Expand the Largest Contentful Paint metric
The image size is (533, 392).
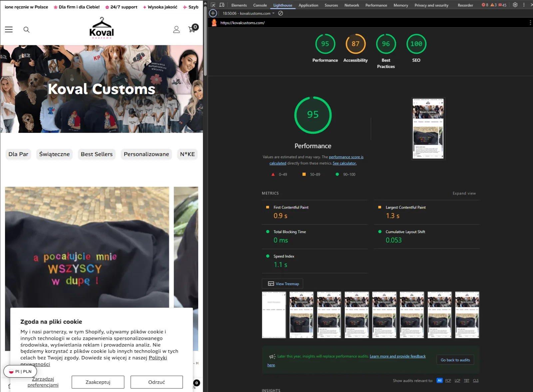(x=427, y=212)
